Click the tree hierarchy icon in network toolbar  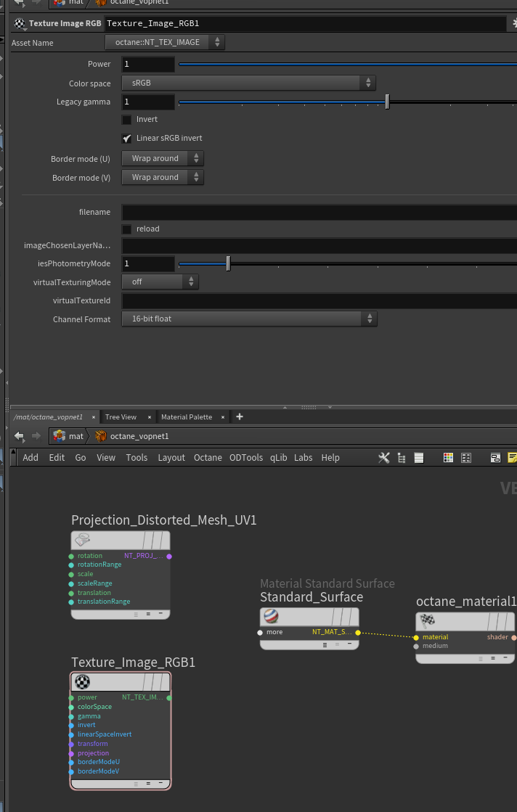coord(402,458)
